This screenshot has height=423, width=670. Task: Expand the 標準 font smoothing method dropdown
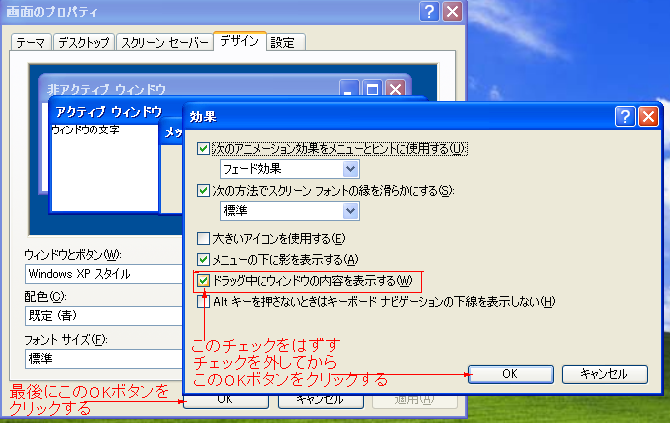[350, 211]
